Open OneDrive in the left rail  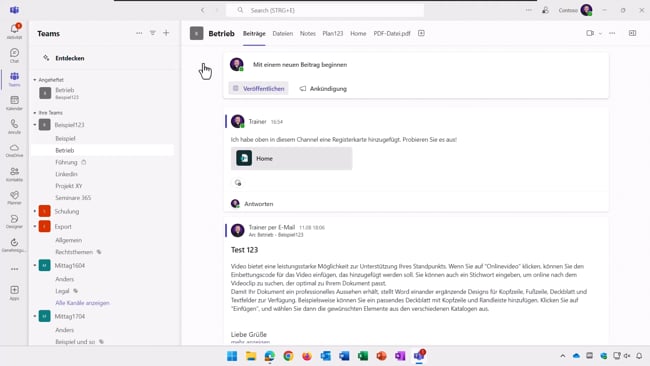(15, 150)
